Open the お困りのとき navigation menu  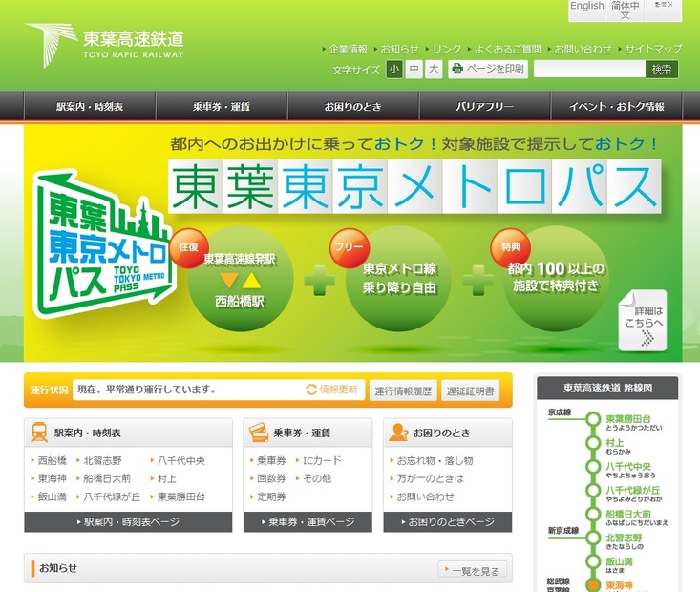click(x=353, y=106)
